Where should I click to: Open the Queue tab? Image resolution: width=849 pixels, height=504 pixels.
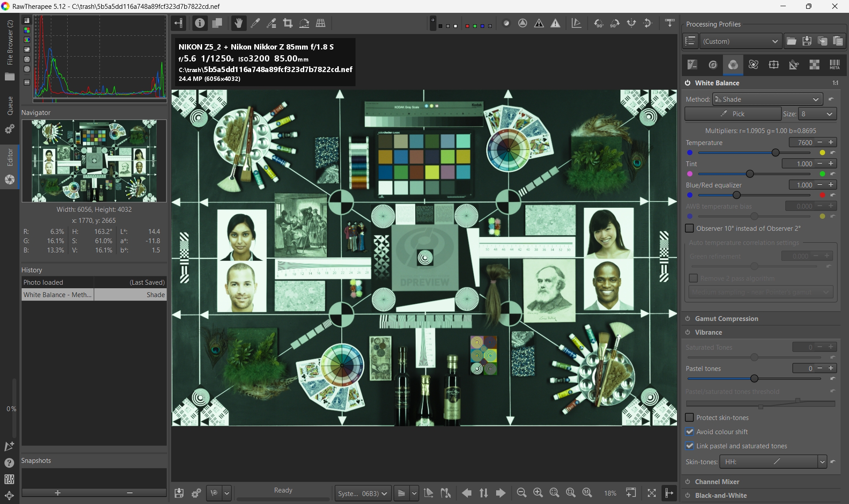point(10,114)
